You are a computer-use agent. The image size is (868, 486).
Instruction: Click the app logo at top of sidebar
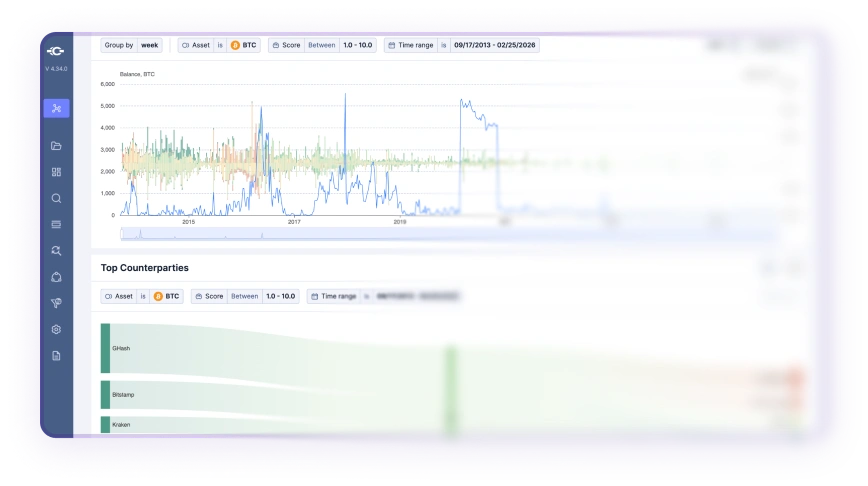[56, 51]
